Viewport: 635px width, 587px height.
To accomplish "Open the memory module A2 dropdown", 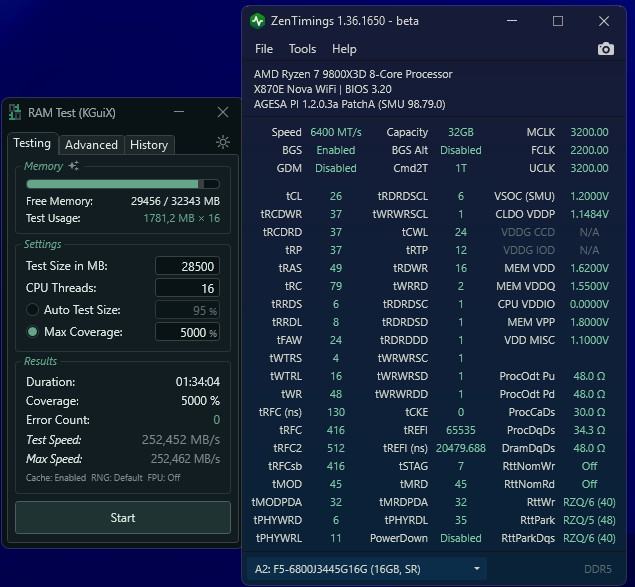I will [x=367, y=569].
